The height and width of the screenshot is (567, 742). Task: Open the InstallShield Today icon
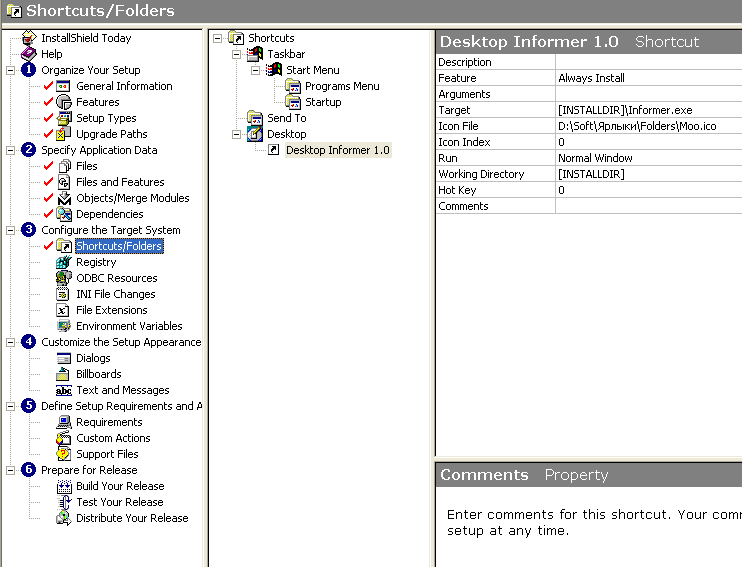point(29,38)
